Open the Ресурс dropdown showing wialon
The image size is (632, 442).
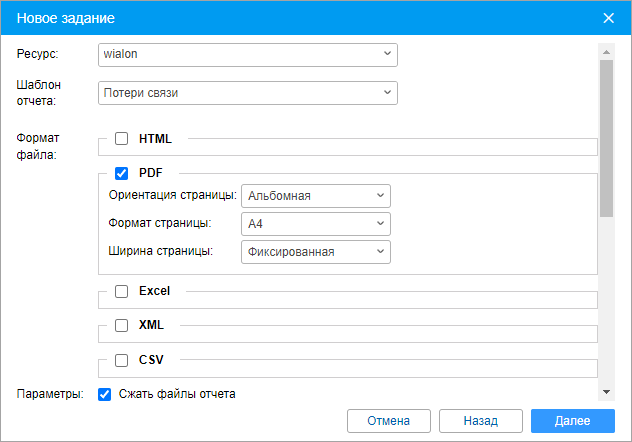tap(248, 55)
